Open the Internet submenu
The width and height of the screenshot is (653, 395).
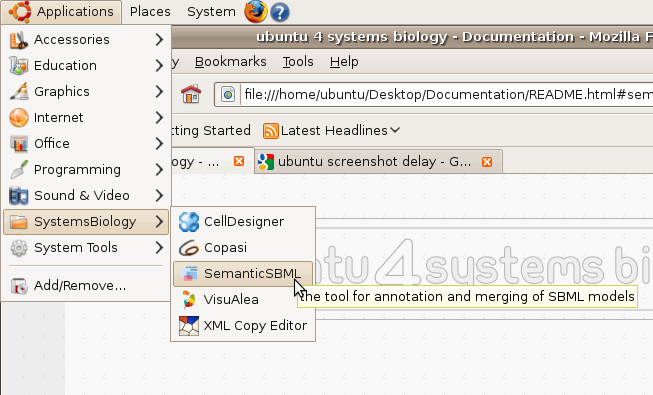click(x=86, y=118)
